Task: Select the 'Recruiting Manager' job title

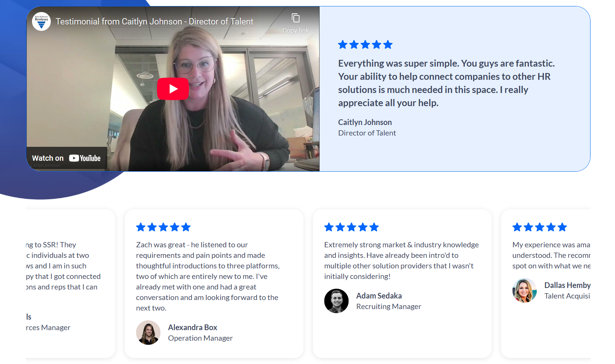Action: click(x=389, y=306)
